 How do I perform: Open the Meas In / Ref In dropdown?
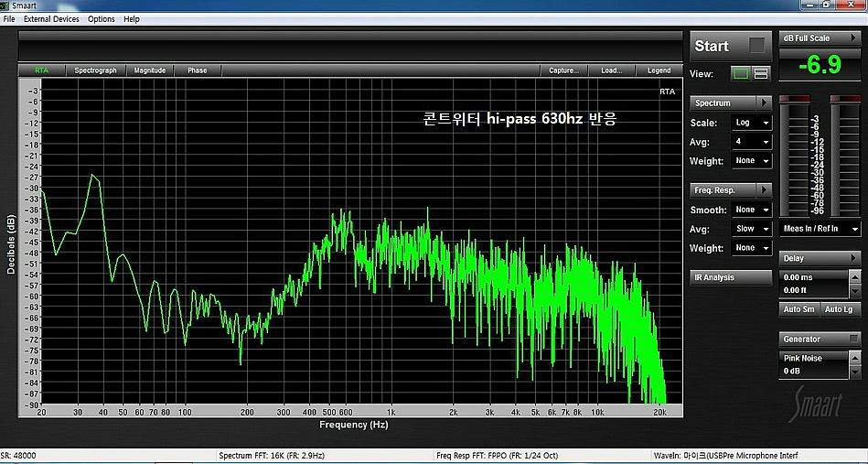[820, 229]
